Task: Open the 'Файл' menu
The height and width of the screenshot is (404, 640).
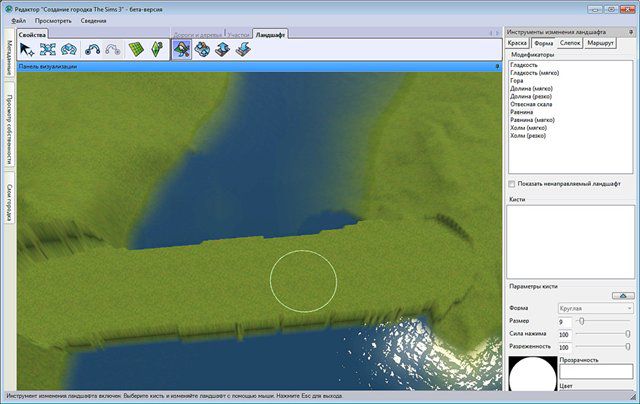Action: point(19,20)
